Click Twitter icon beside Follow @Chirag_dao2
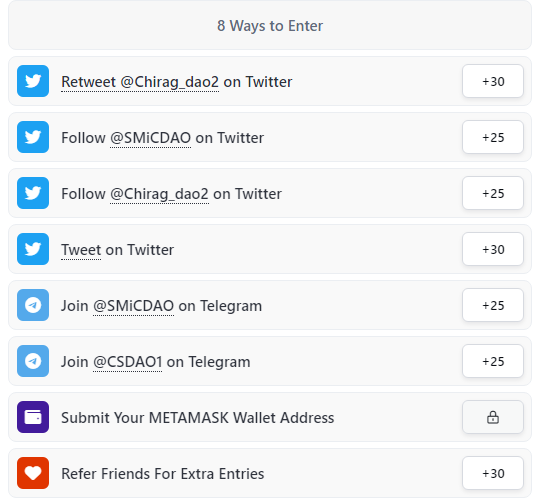Screen dimensions: 540x504 tap(33, 193)
